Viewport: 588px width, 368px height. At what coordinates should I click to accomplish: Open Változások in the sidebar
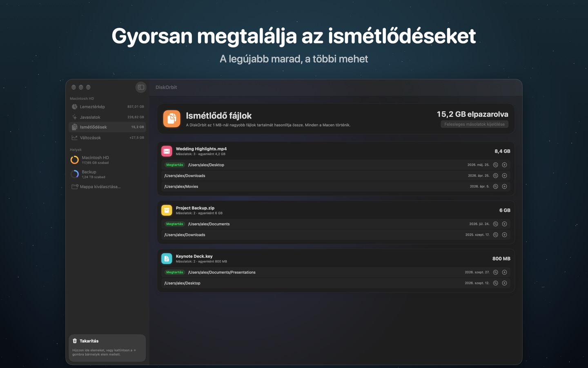tap(107, 138)
